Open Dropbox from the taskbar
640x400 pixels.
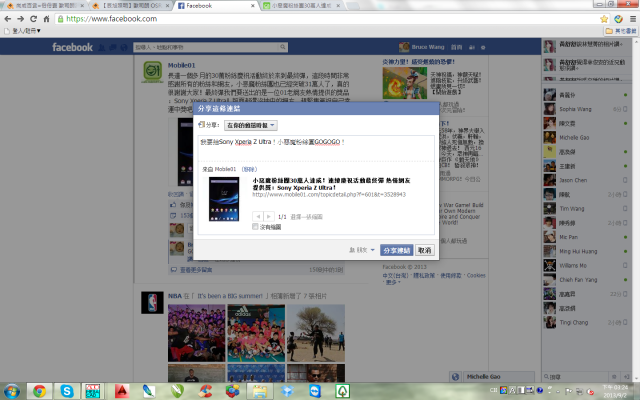[x=287, y=391]
